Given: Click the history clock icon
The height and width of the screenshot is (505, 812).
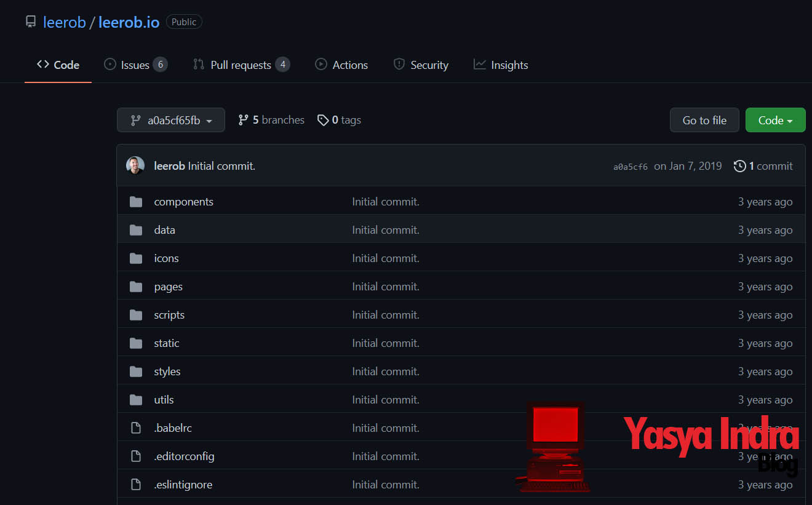Looking at the screenshot, I should coord(739,166).
